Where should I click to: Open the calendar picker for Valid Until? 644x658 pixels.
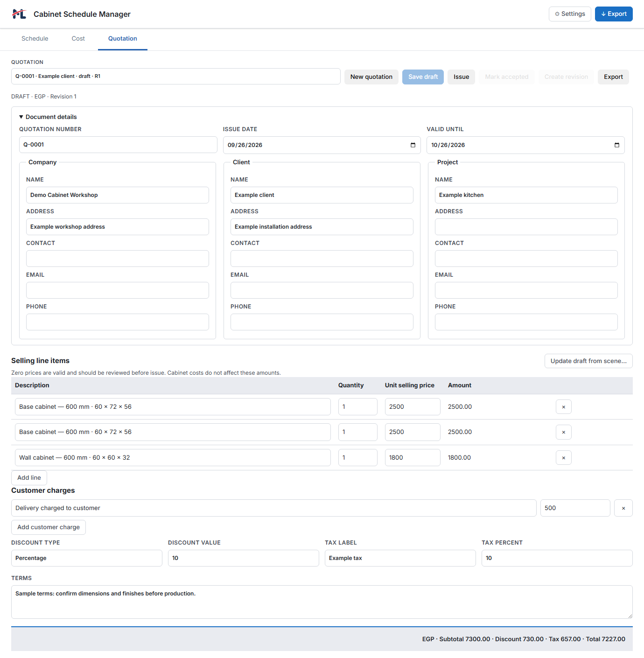pos(616,145)
